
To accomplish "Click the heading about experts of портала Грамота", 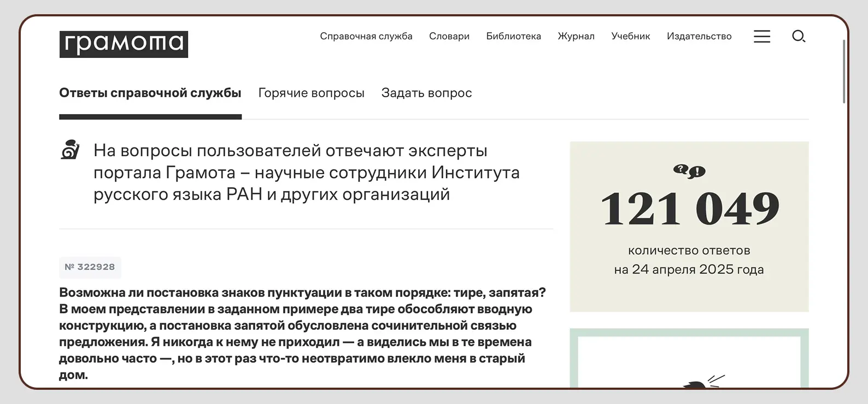I will tap(306, 173).
